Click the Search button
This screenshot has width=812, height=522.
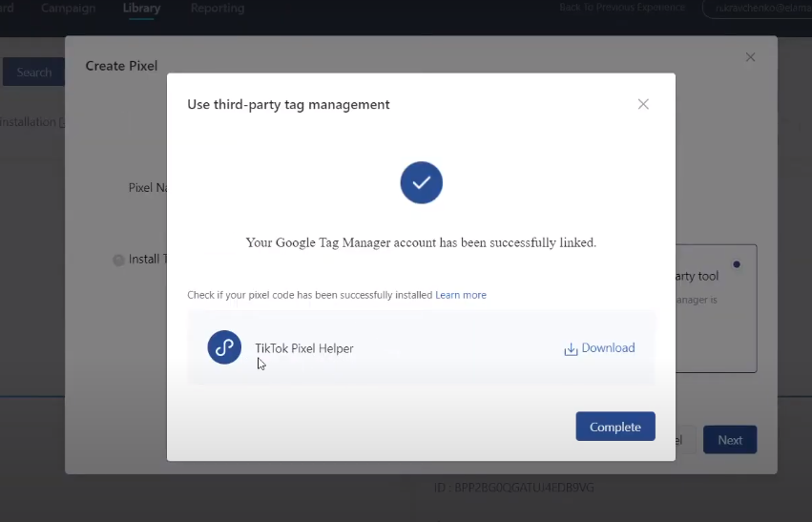pos(33,72)
